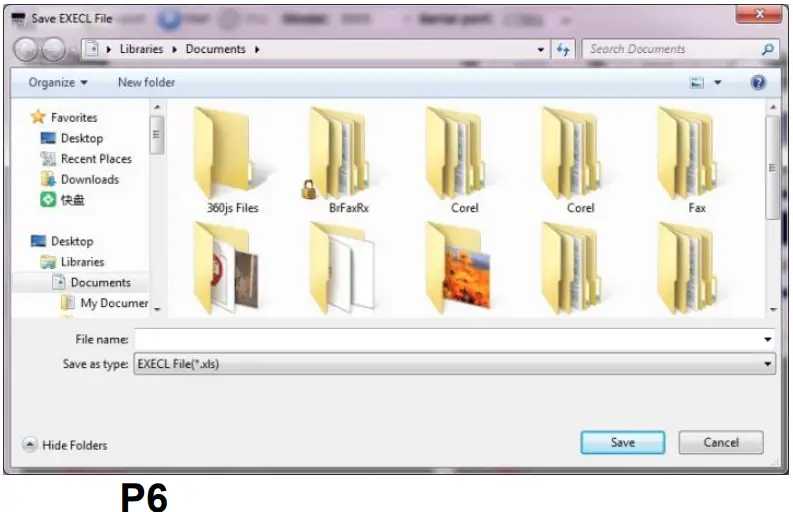Select Libraries in the navigation tree
The image size is (793, 512).
click(72, 262)
